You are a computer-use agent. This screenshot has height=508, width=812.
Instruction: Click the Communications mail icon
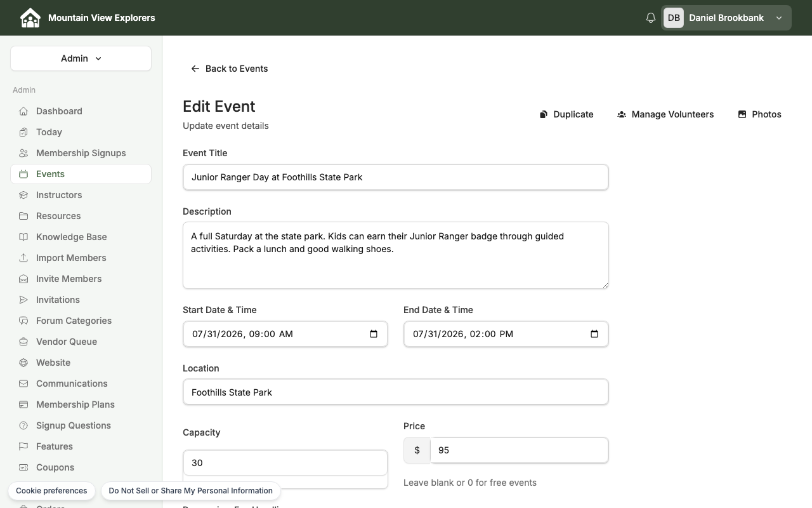pos(23,384)
